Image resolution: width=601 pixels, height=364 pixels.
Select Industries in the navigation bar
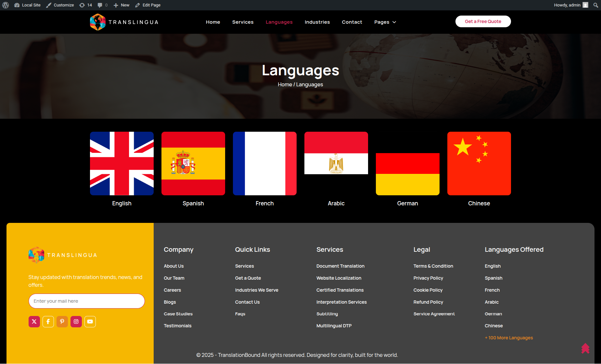317,22
